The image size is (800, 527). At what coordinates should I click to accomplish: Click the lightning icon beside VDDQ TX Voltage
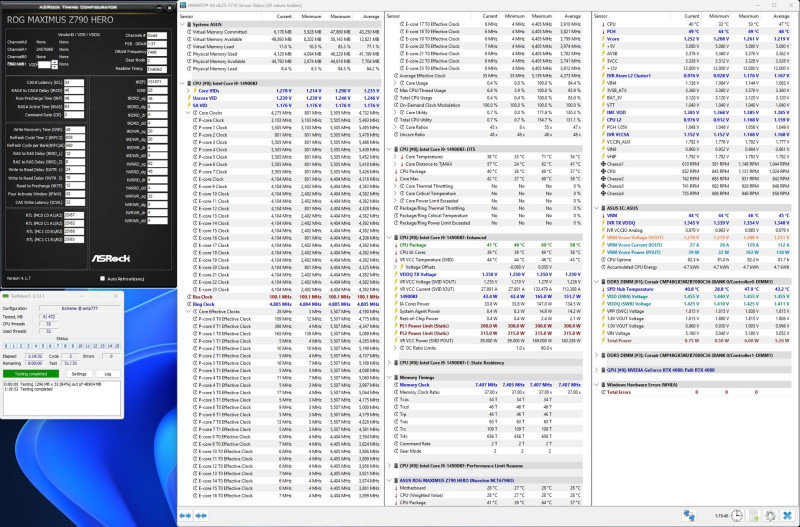(396, 274)
